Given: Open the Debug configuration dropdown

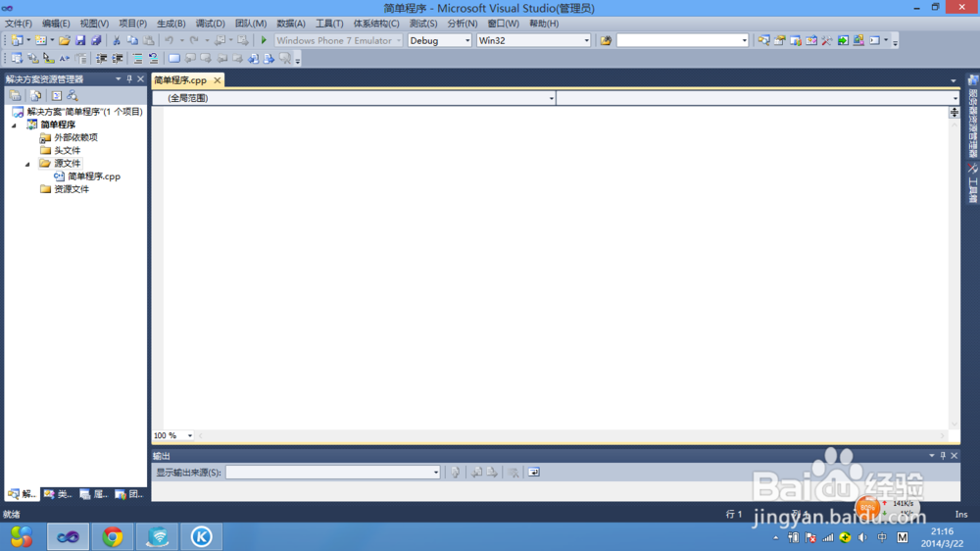Looking at the screenshot, I should pyautogui.click(x=466, y=40).
